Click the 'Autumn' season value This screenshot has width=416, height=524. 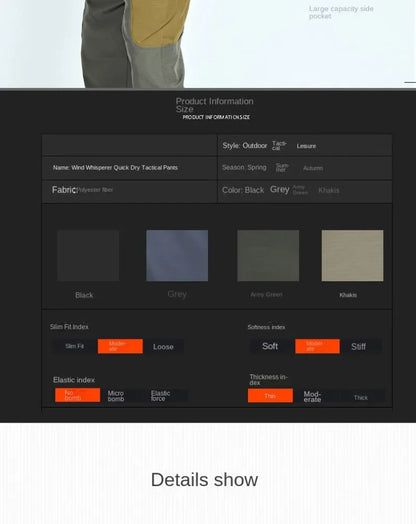coord(313,168)
